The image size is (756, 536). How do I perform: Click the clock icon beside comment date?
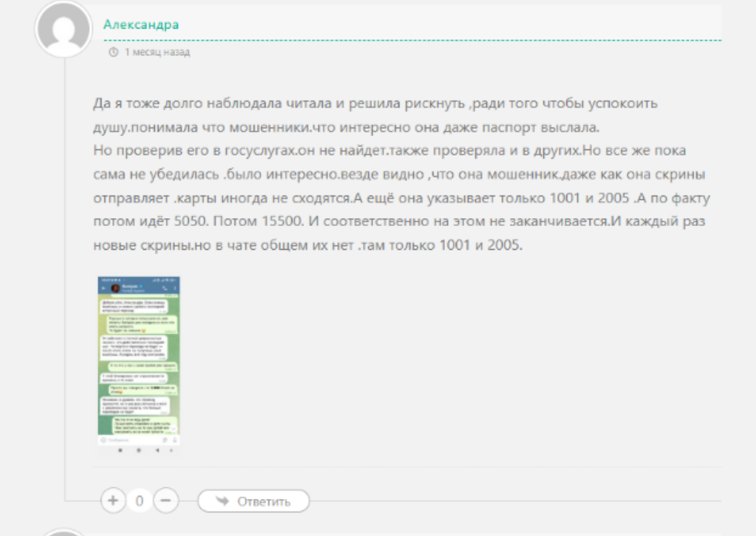click(x=113, y=52)
